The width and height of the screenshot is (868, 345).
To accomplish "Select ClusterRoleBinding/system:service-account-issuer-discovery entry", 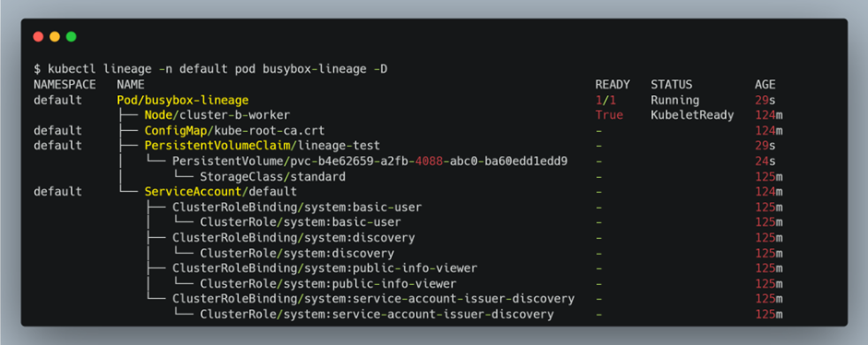I will click(373, 299).
